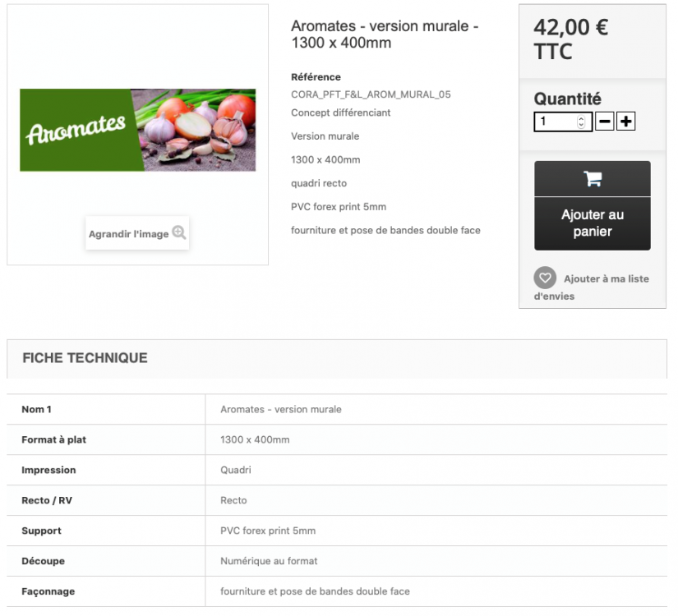Open the enlarged image via Agrandir l'image link

pos(130,233)
